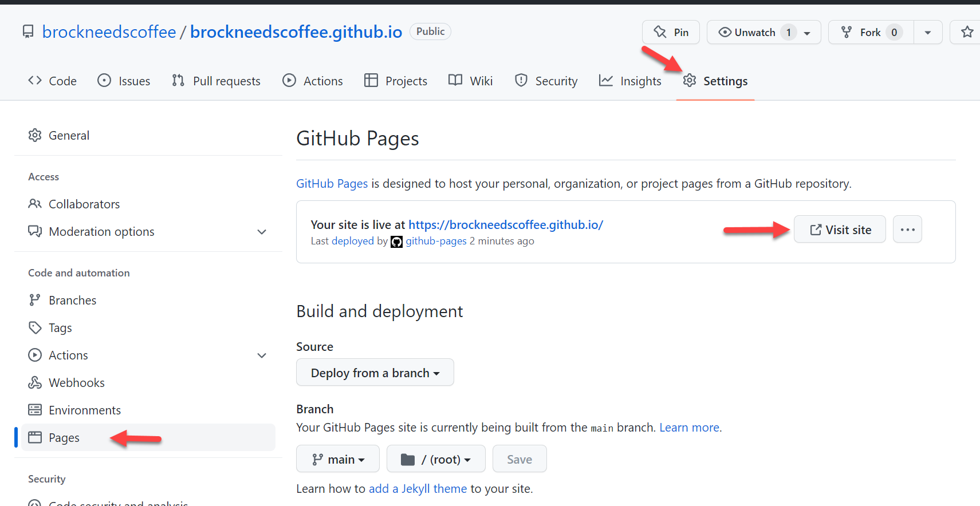
Task: Click the Branches icon in the sidebar
Action: (x=35, y=300)
